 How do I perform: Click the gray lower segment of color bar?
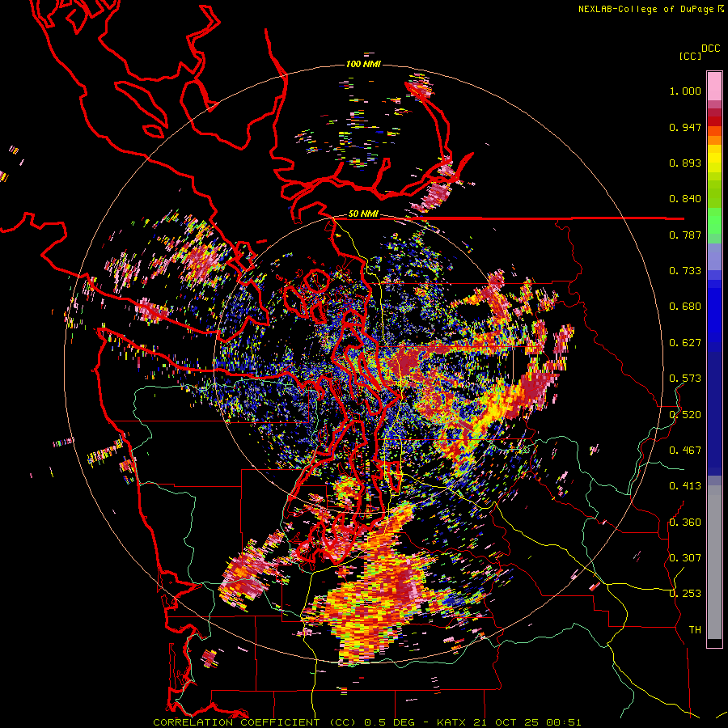coord(714,562)
